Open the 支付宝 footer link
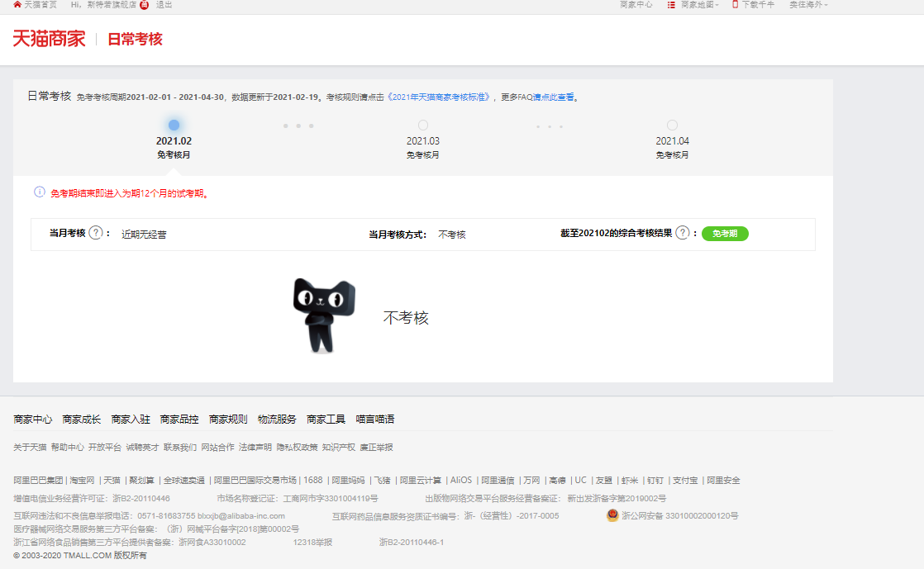The image size is (924, 569). [685, 481]
